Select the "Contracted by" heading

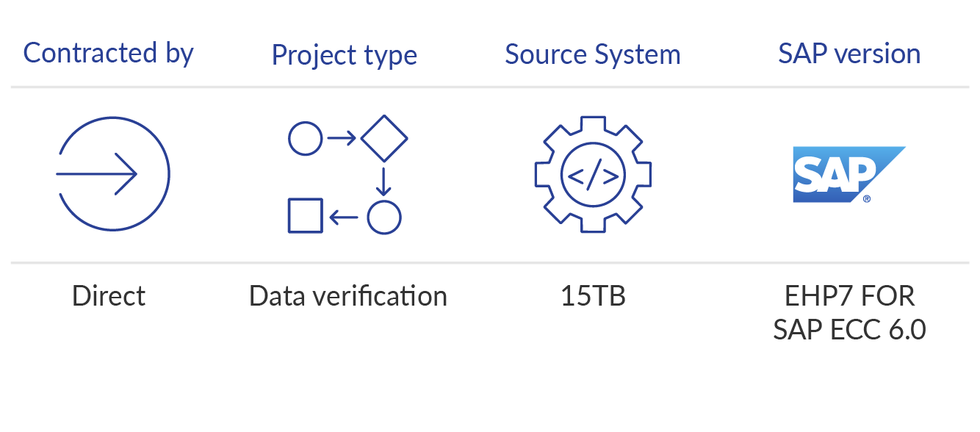coord(108,54)
